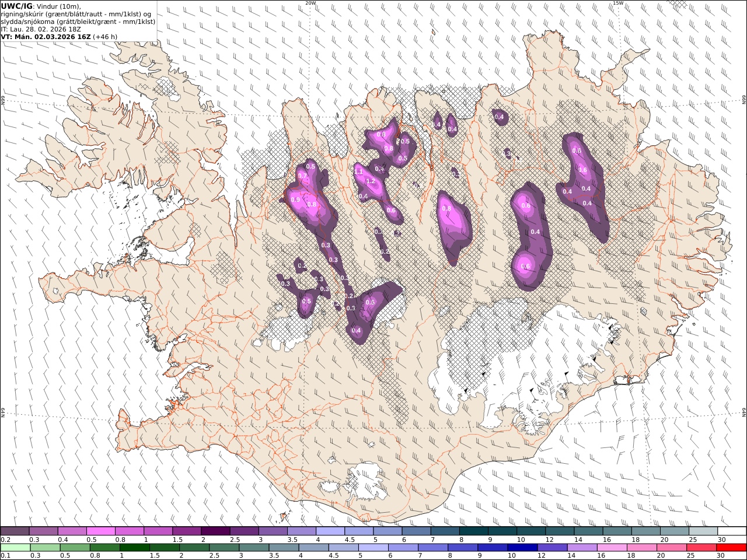Click the purple swatch between 1 and 1.5 in the upper legend
The height and width of the screenshot is (560, 747).
click(x=158, y=531)
